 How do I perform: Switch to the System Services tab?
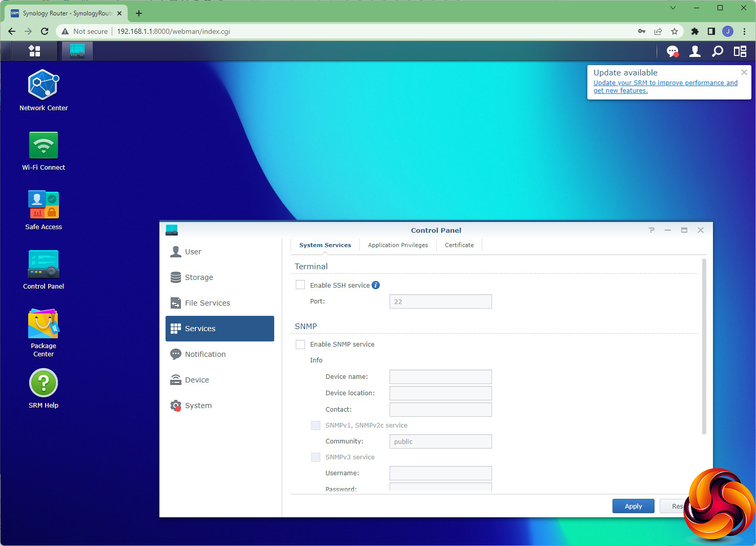point(325,245)
